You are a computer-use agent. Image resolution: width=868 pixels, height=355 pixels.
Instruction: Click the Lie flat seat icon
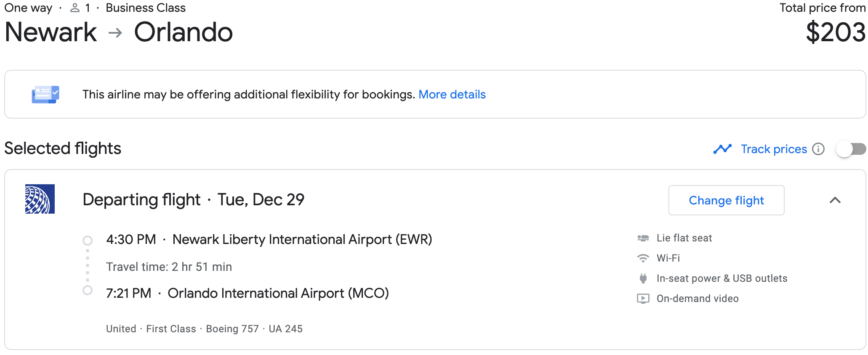[643, 238]
